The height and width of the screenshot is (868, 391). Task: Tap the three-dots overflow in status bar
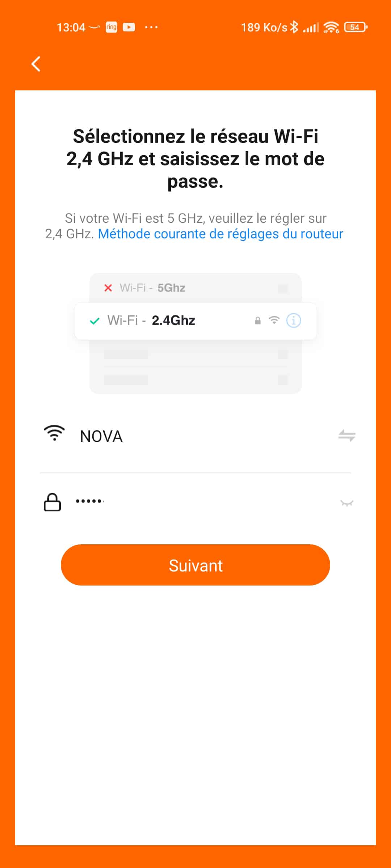[x=151, y=27]
